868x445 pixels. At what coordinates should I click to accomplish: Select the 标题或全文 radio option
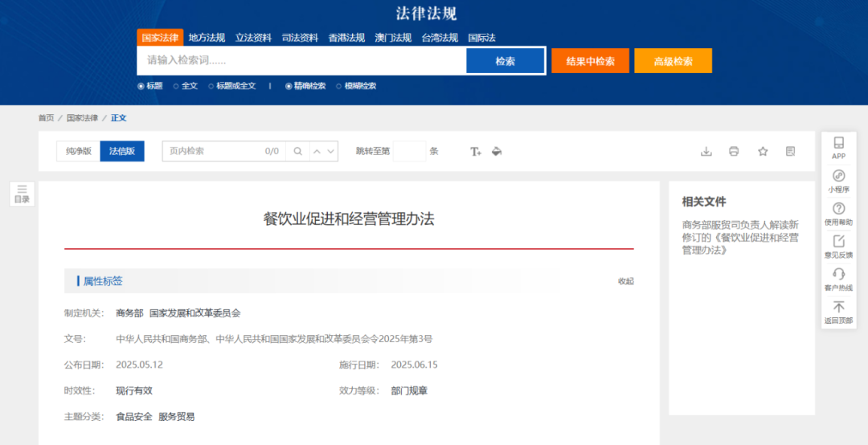tap(211, 86)
